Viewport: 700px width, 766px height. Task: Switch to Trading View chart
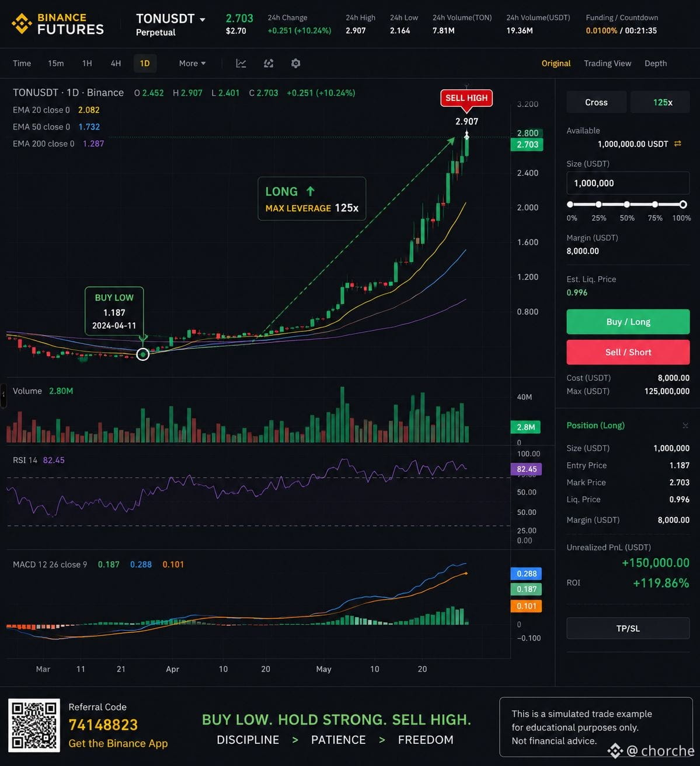607,63
